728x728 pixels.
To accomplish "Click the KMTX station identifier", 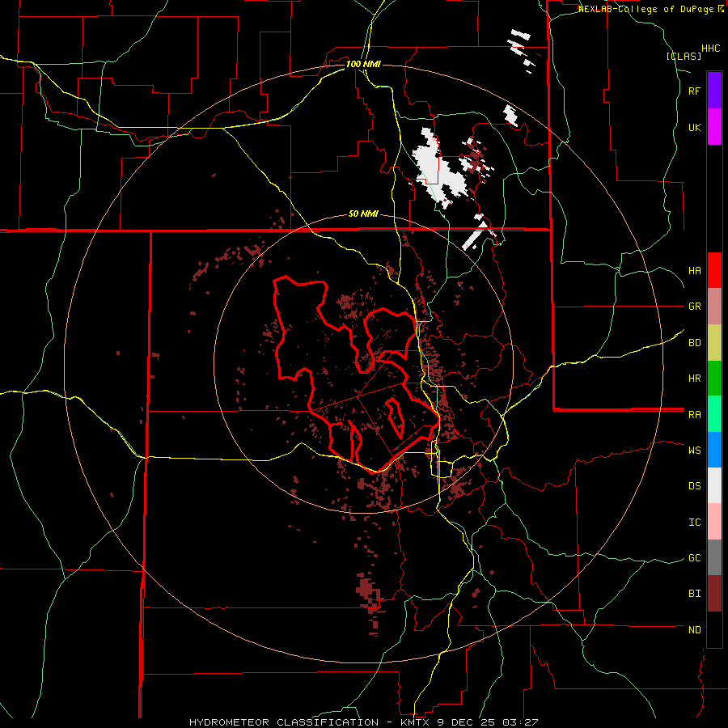I will click(416, 722).
